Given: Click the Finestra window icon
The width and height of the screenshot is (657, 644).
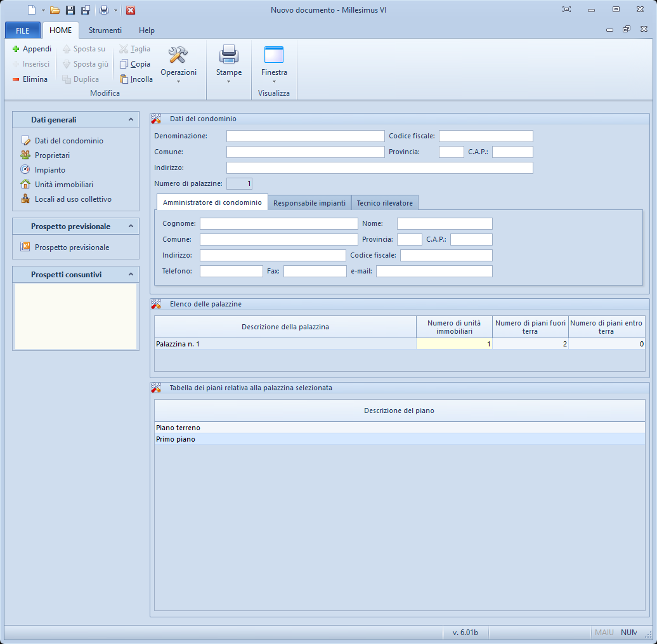Looking at the screenshot, I should [x=274, y=55].
